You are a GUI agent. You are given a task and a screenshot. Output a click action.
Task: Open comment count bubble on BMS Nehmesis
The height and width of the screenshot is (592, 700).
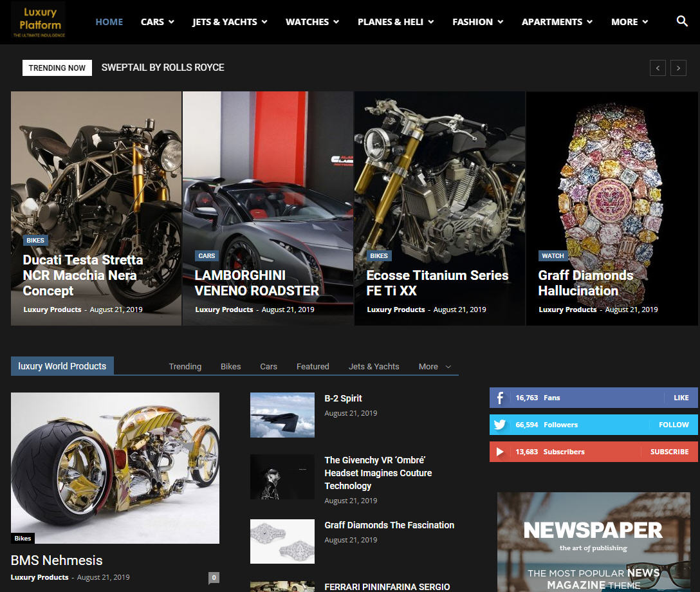coord(214,577)
